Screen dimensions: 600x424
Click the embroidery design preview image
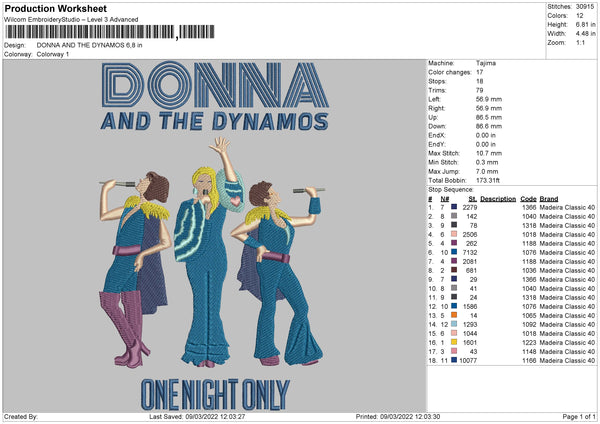click(214, 236)
